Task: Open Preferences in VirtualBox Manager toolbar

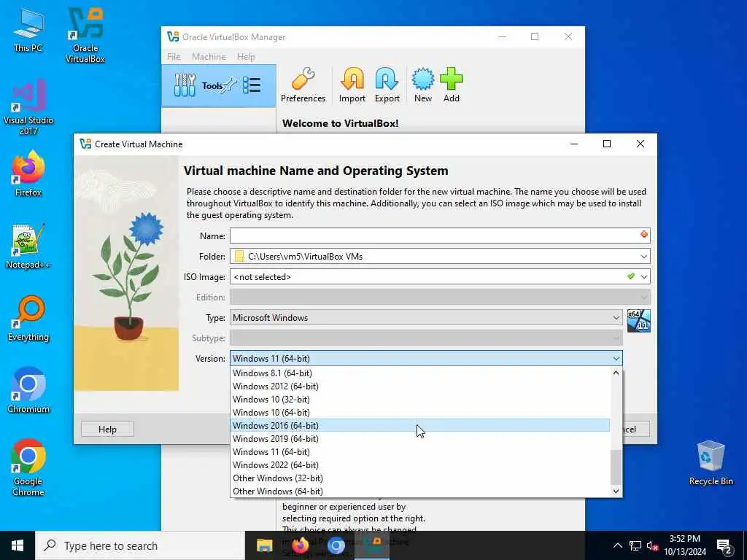Action: pos(303,86)
